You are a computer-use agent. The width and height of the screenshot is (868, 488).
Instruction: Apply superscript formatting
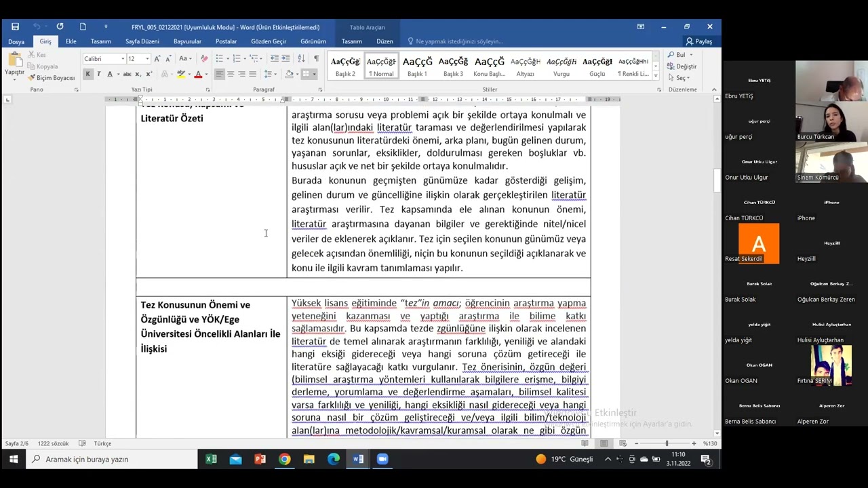(149, 74)
